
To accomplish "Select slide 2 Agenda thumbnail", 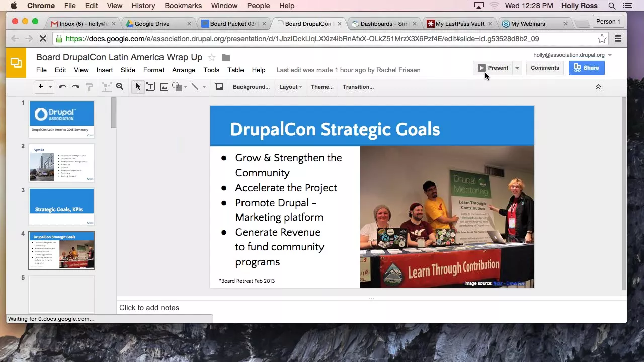I will [61, 163].
